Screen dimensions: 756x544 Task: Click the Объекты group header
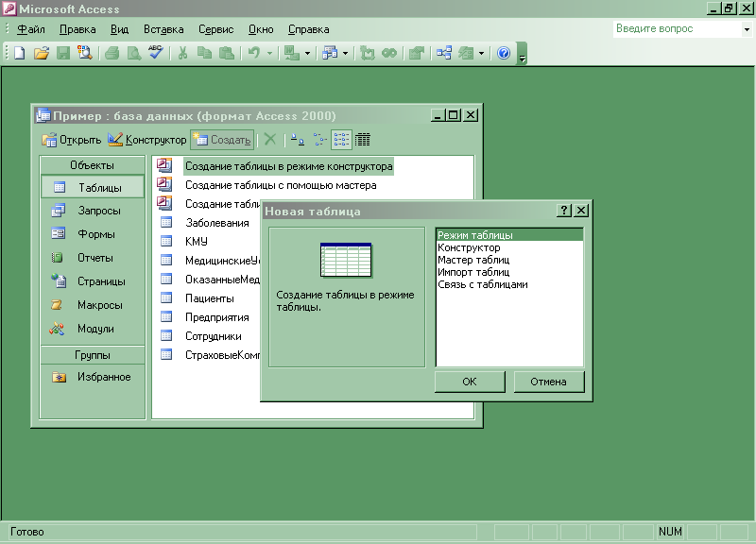click(x=92, y=165)
